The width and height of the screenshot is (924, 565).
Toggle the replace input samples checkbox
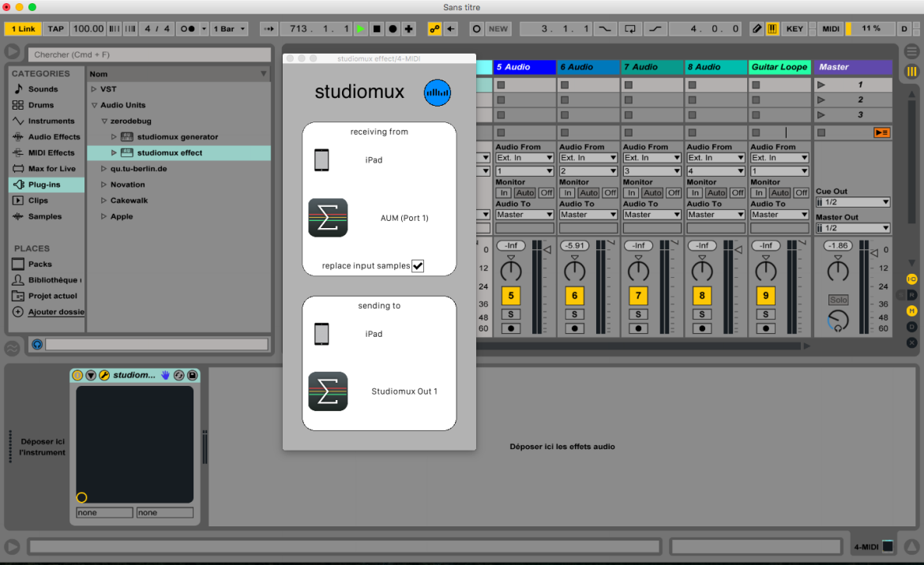pos(418,266)
